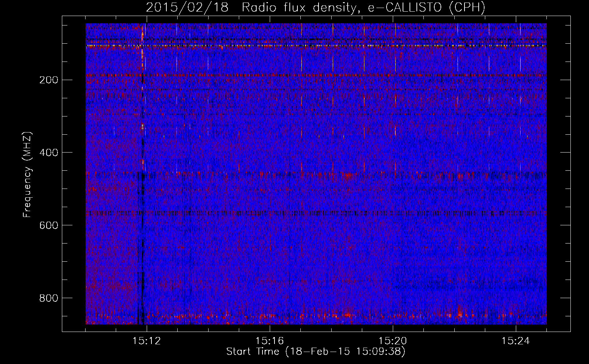This screenshot has height=364, width=589.
Task: Click the '15:24' time tick label
Action: 516,341
